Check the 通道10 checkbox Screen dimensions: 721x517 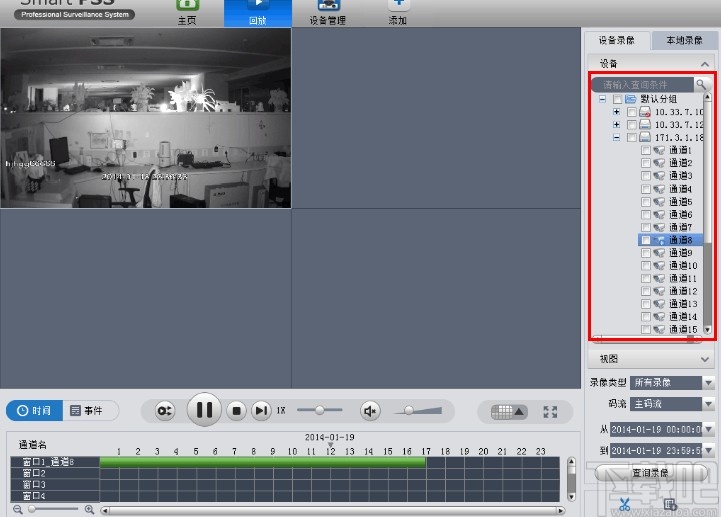pos(646,265)
